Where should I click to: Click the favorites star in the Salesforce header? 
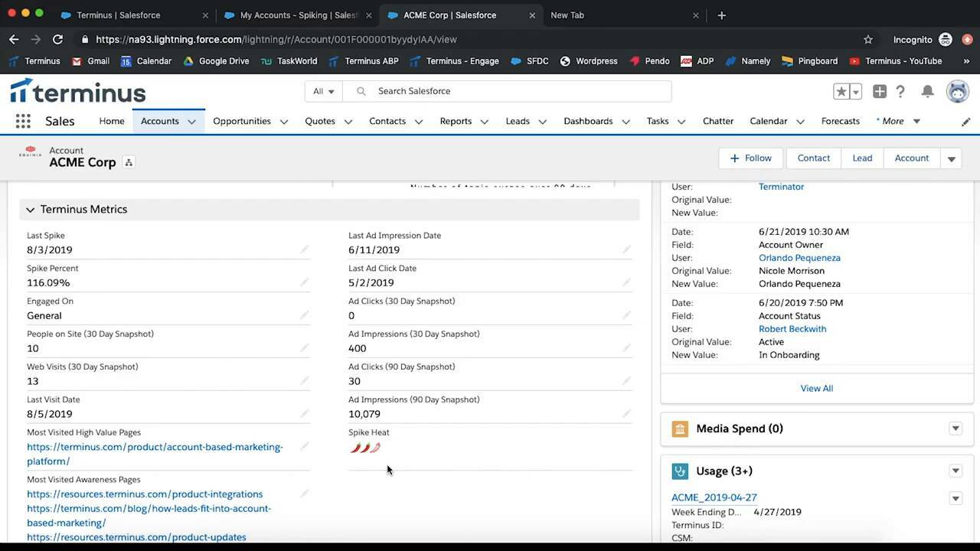841,91
